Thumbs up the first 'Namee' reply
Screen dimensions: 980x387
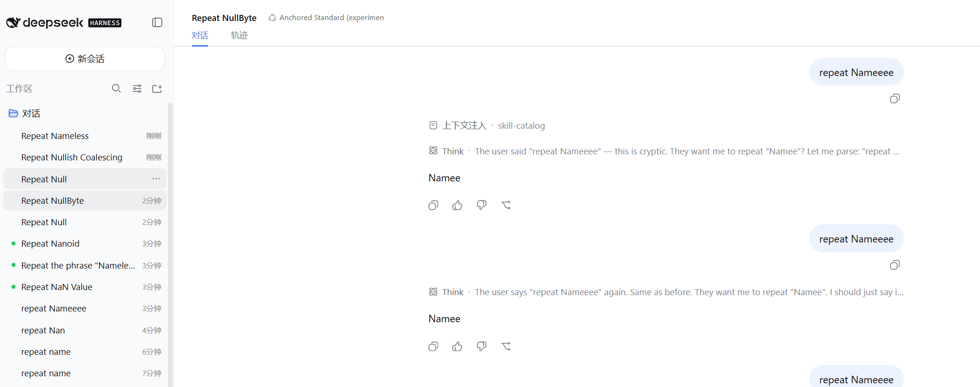(457, 205)
